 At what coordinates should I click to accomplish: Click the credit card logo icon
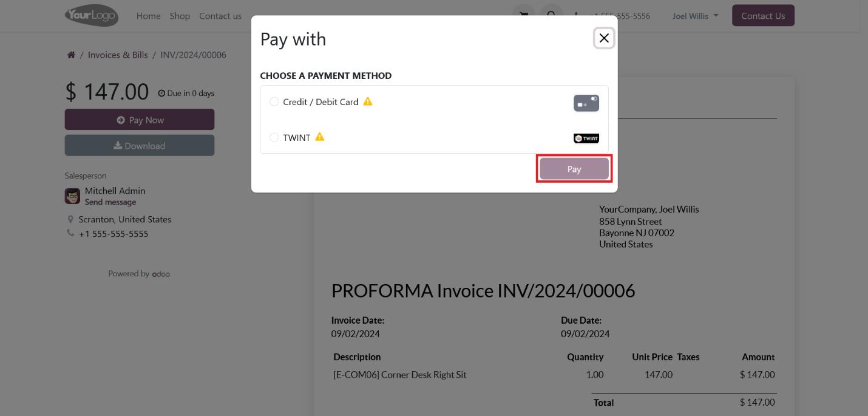(586, 103)
